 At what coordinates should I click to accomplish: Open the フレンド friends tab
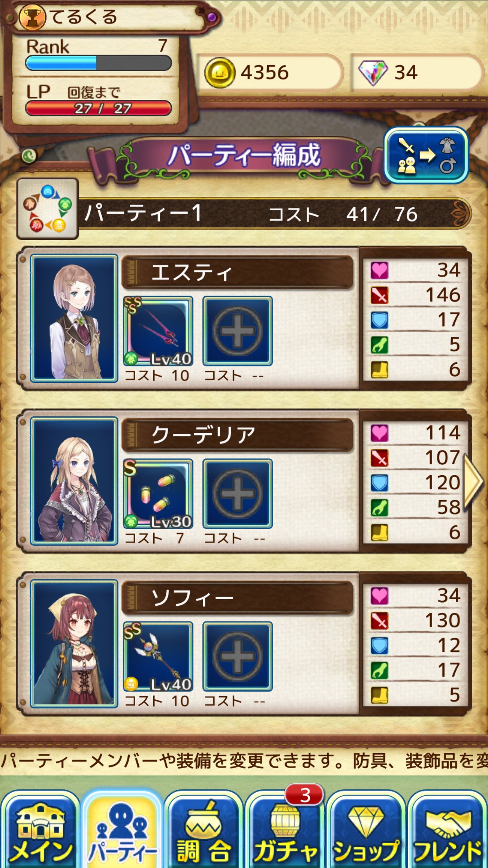[448, 829]
